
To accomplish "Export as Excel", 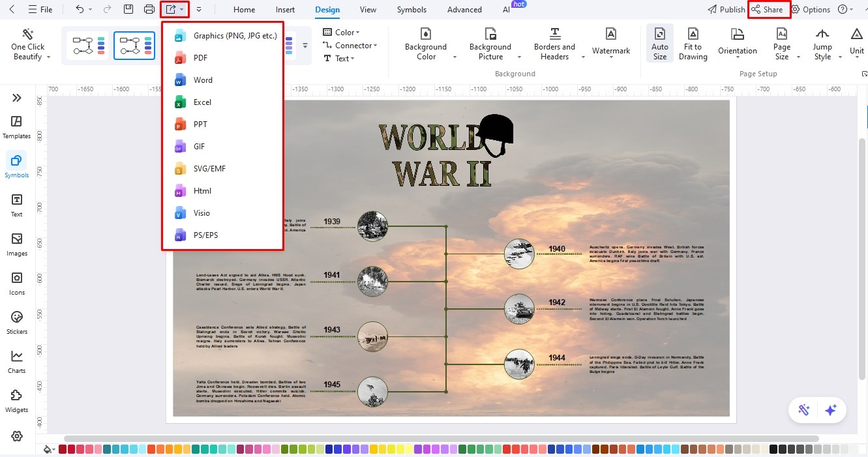I will click(222, 102).
